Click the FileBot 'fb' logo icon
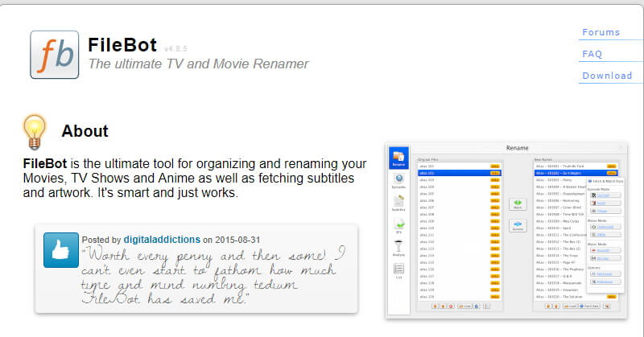The height and width of the screenshot is (337, 644). pos(55,55)
